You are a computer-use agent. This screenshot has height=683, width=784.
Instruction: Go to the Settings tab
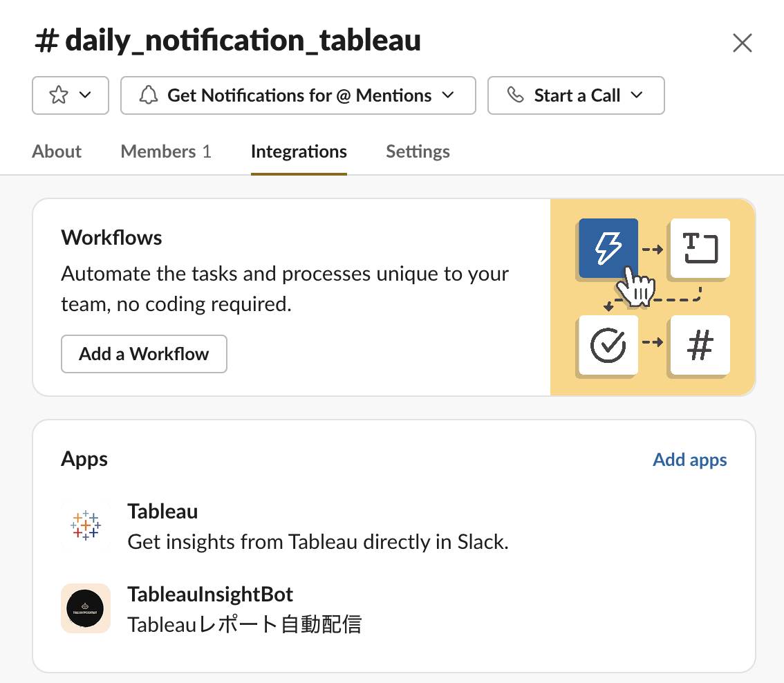pyautogui.click(x=418, y=151)
